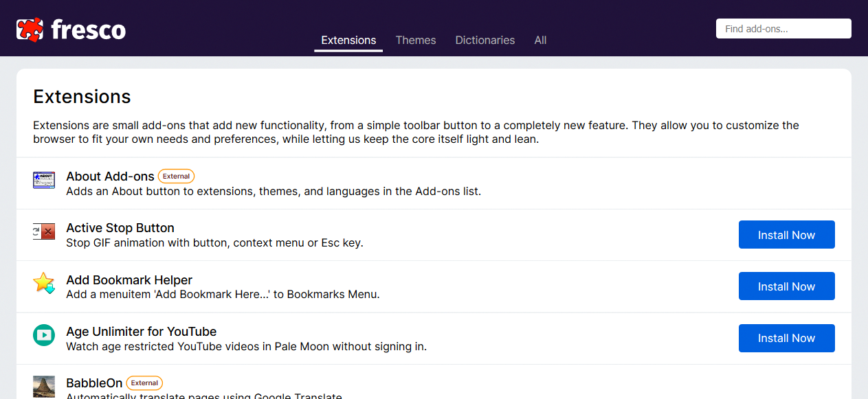Screen dimensions: 868x399
Task: Focus the Find add-ons search field
Action: tap(783, 29)
